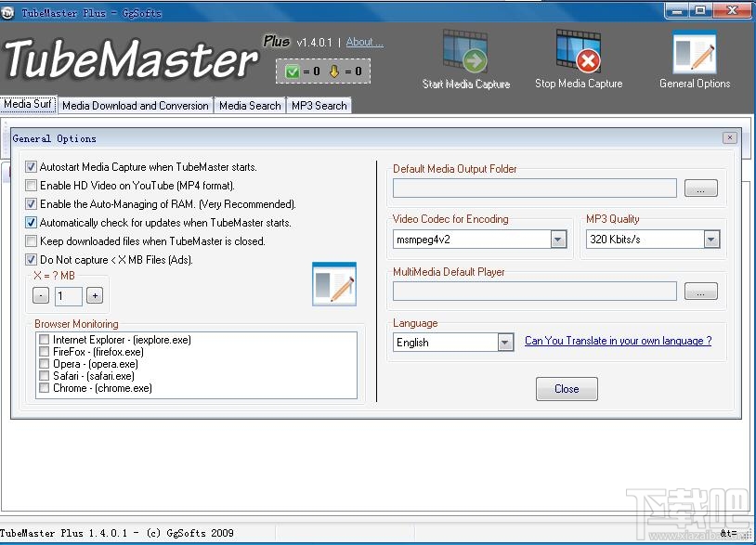The width and height of the screenshot is (756, 545).
Task: Check FireFox browser monitoring
Action: click(x=44, y=352)
